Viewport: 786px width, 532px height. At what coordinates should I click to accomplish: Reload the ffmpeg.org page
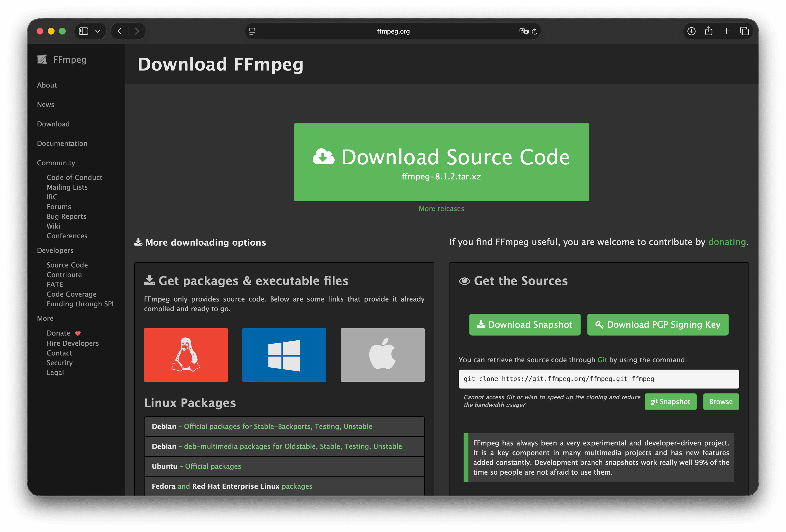pos(535,31)
